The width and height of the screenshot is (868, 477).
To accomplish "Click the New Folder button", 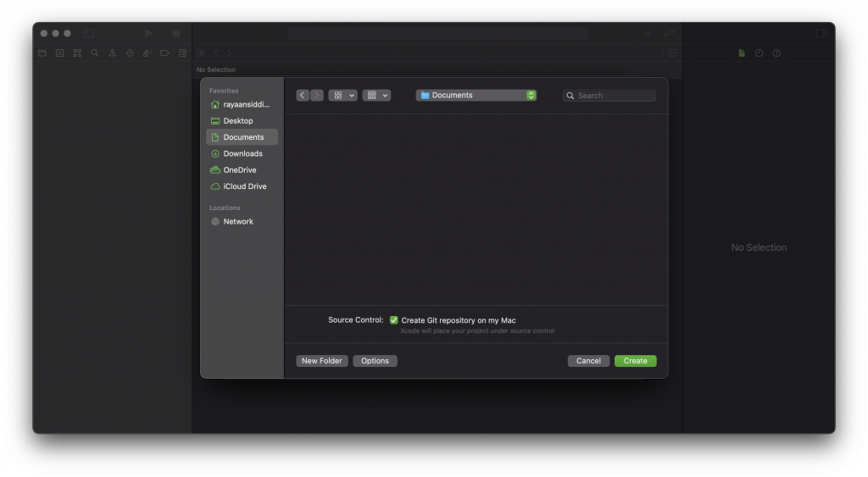I will 321,361.
